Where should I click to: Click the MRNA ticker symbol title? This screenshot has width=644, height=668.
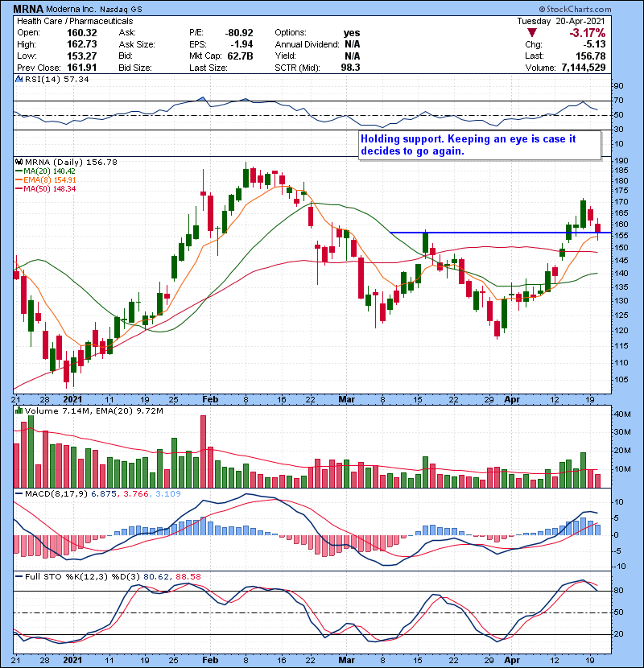click(28, 9)
